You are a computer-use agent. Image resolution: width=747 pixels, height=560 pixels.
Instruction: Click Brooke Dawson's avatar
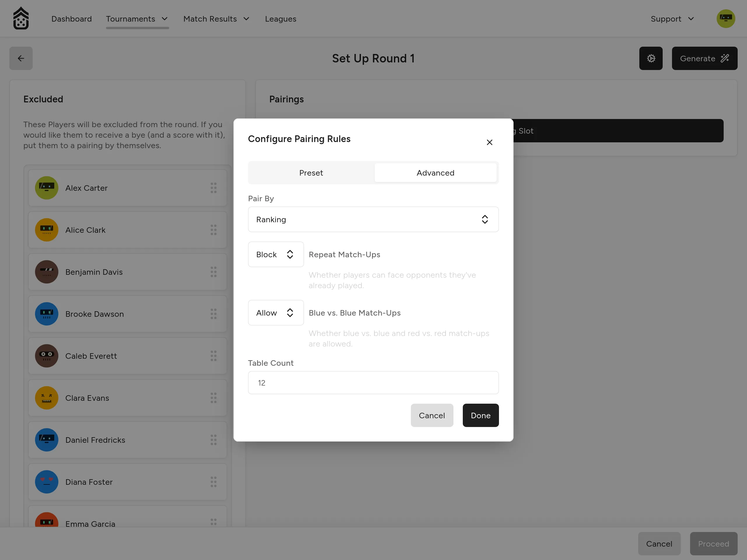(47, 314)
